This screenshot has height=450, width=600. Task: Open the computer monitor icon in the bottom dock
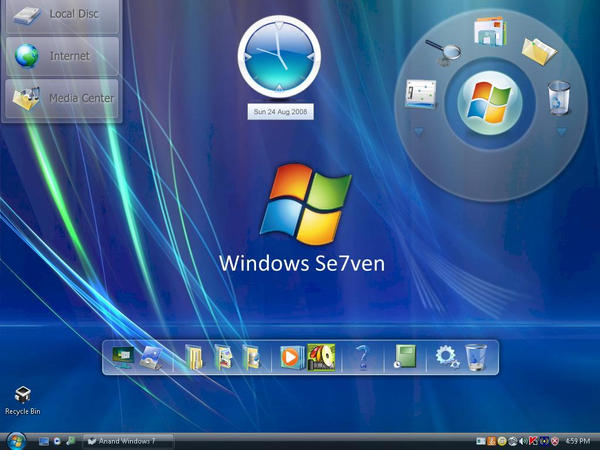[x=123, y=357]
